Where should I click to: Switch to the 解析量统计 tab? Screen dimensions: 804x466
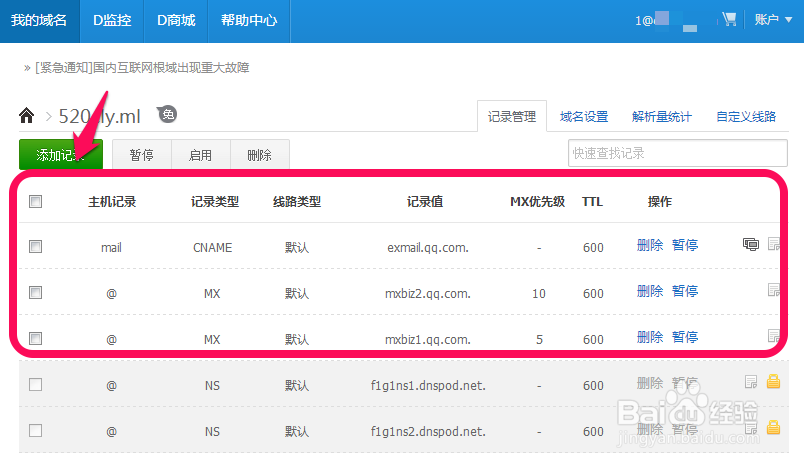tap(662, 117)
